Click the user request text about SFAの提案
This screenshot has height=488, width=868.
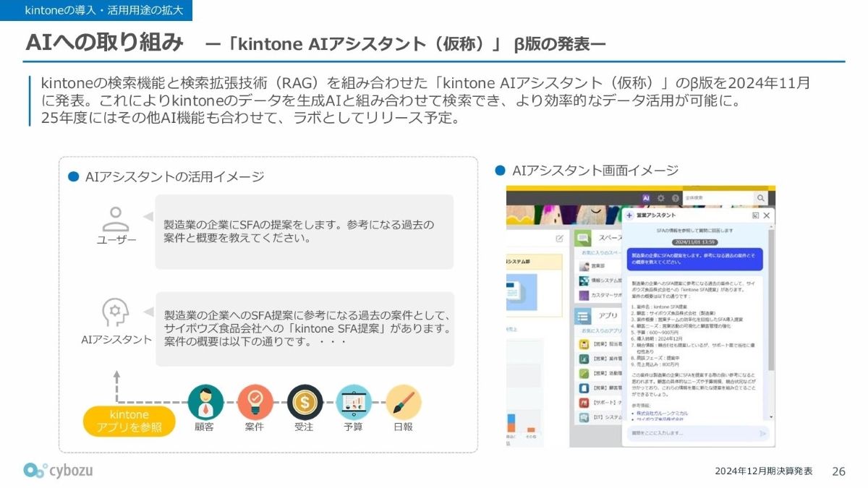click(299, 231)
